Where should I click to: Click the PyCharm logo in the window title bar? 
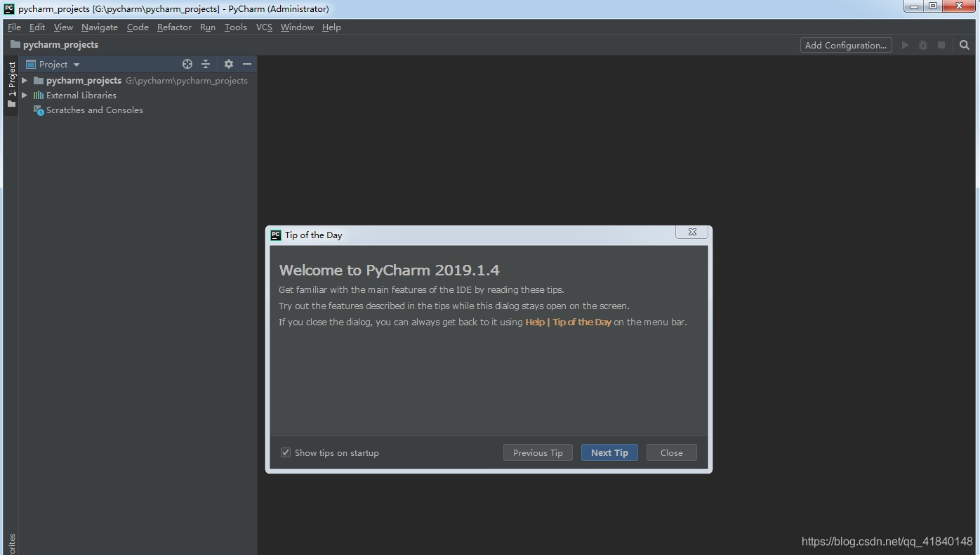coord(9,9)
